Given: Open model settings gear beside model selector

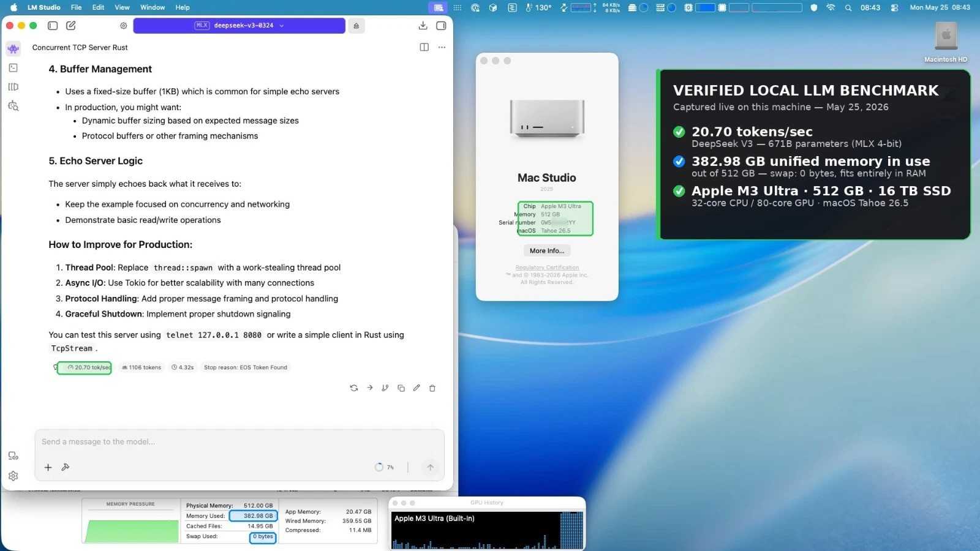Looking at the screenshot, I should point(124,26).
